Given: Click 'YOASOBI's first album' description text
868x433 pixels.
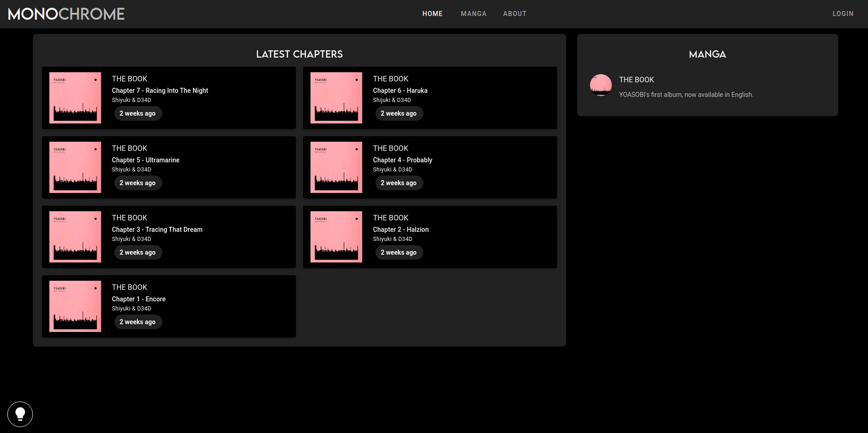Looking at the screenshot, I should (x=686, y=95).
